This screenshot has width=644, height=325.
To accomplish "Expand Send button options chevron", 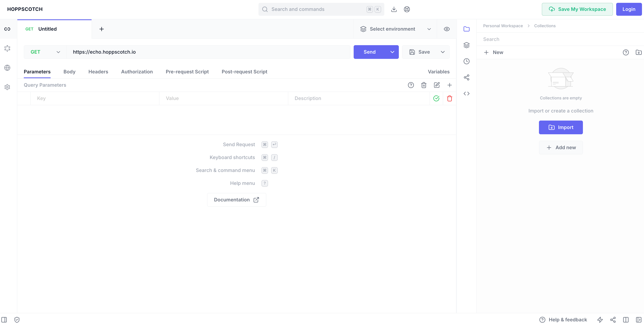I will pos(392,52).
